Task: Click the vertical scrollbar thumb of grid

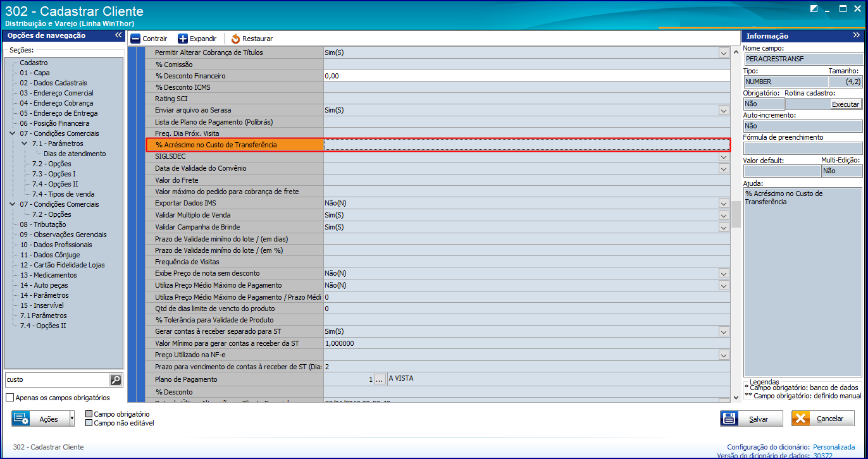Action: point(736,214)
